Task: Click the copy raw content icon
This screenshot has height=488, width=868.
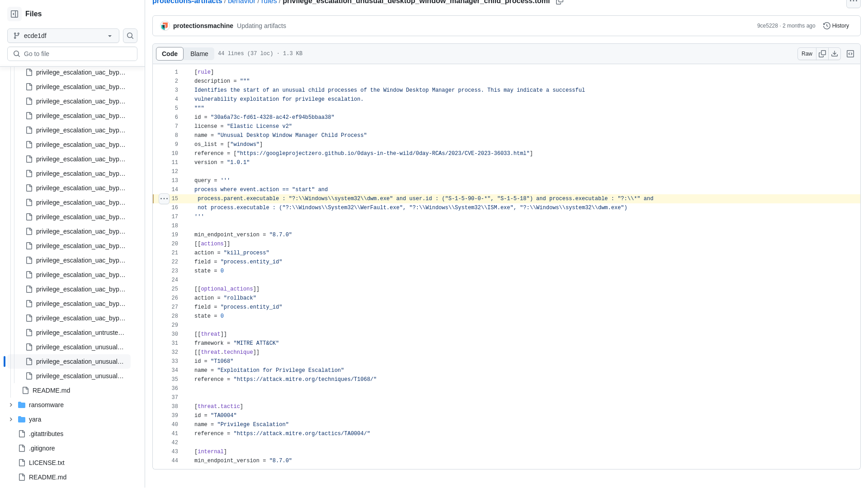Action: [x=822, y=54]
